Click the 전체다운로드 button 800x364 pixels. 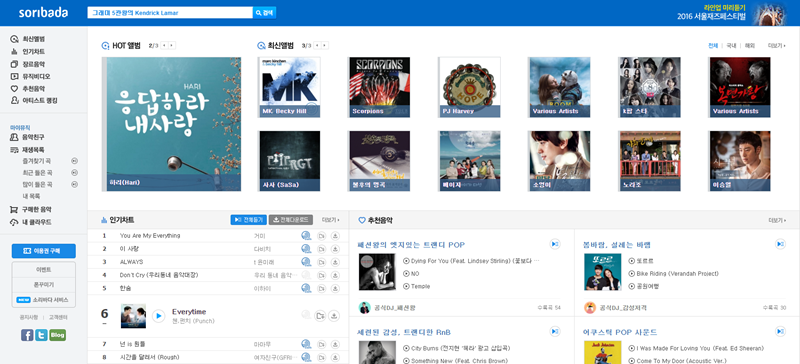[x=291, y=220]
